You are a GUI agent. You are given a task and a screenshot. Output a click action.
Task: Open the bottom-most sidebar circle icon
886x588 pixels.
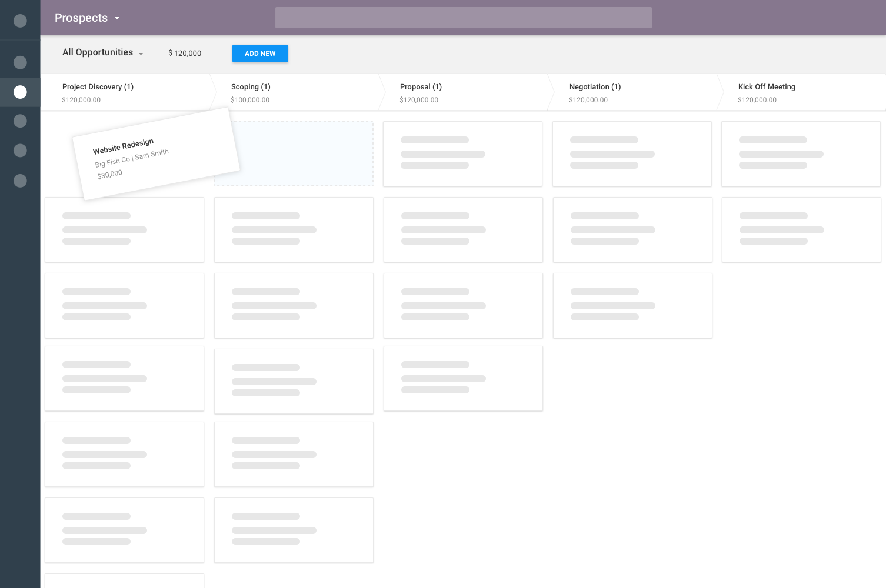coord(20,181)
